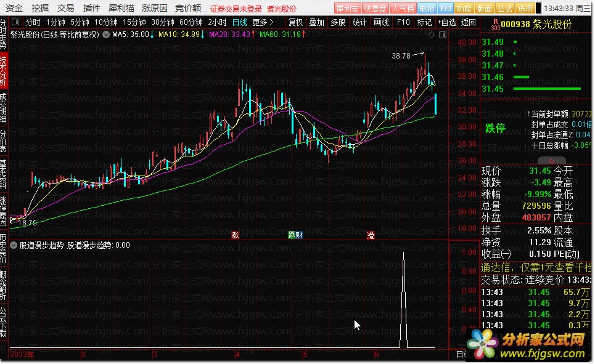The width and height of the screenshot is (595, 364).
Task: Open the 竞价额 menu
Action: (x=188, y=8)
